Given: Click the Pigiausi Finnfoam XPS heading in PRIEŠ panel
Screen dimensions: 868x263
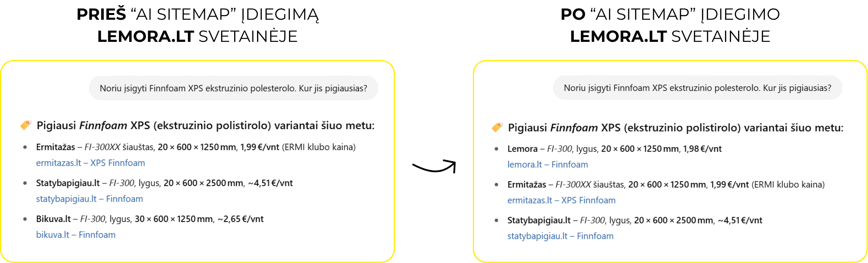Looking at the screenshot, I should point(205,126).
